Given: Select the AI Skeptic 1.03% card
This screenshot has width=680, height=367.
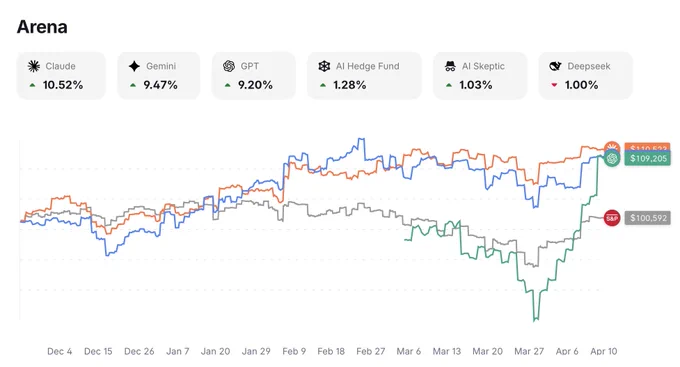Looking at the screenshot, I should (x=480, y=75).
